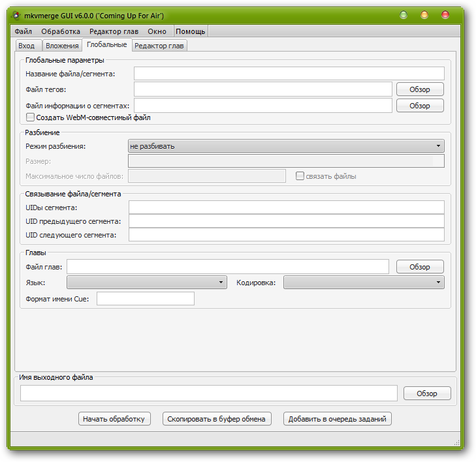Open the Обработка menu
This screenshot has width=476, height=462.
click(61, 31)
